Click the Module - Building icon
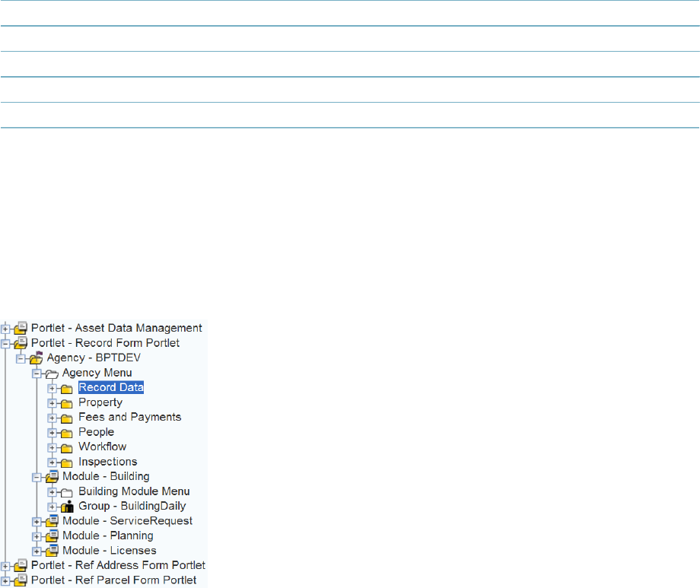The height and width of the screenshot is (588, 700). [52, 476]
